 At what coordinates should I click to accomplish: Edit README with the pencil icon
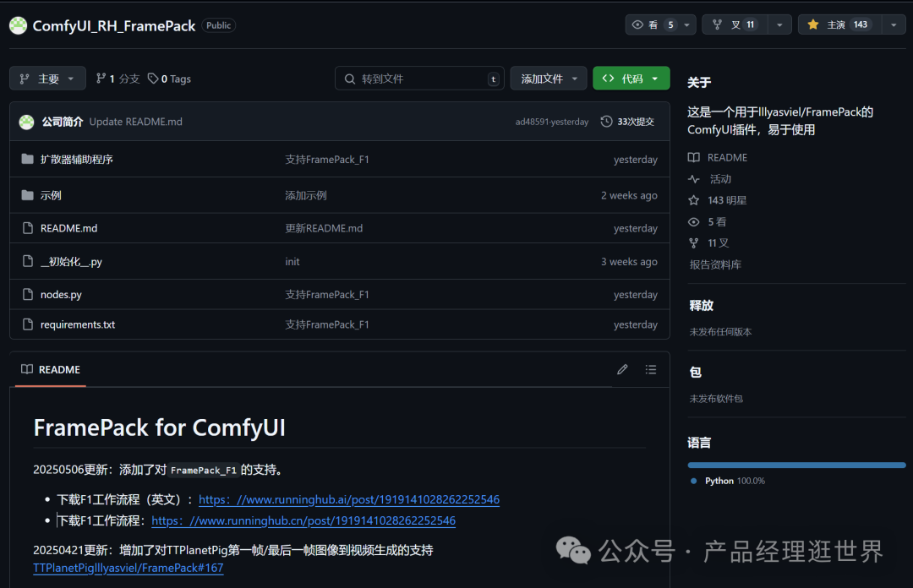point(622,369)
